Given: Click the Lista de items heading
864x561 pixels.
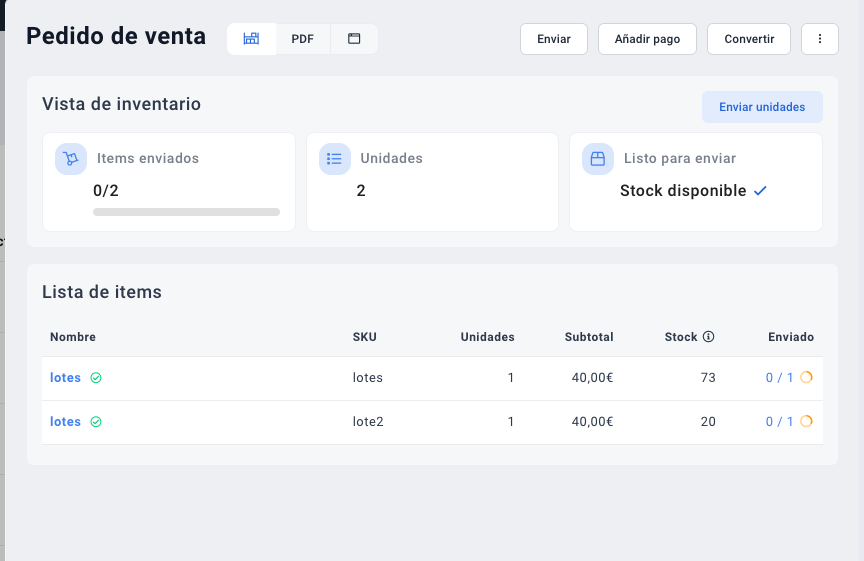Looking at the screenshot, I should pyautogui.click(x=102, y=292).
